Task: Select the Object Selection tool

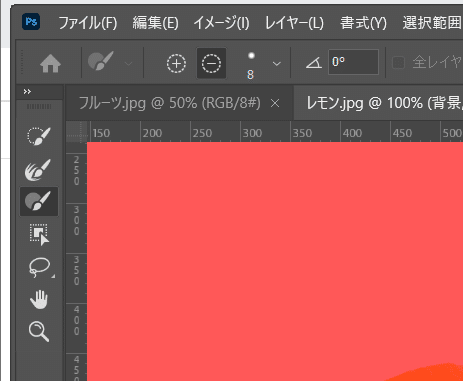Action: (x=39, y=234)
